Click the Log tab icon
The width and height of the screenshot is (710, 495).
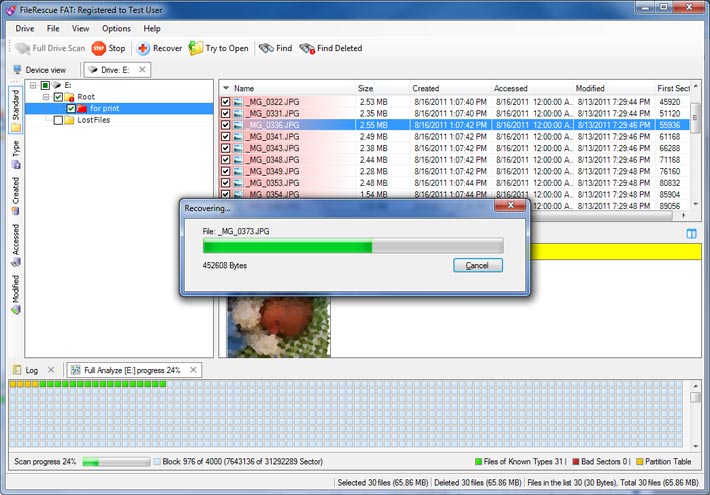(x=17, y=370)
